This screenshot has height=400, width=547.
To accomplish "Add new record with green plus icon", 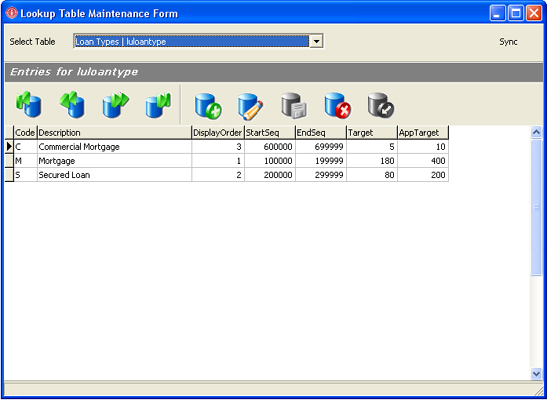I will pos(208,106).
